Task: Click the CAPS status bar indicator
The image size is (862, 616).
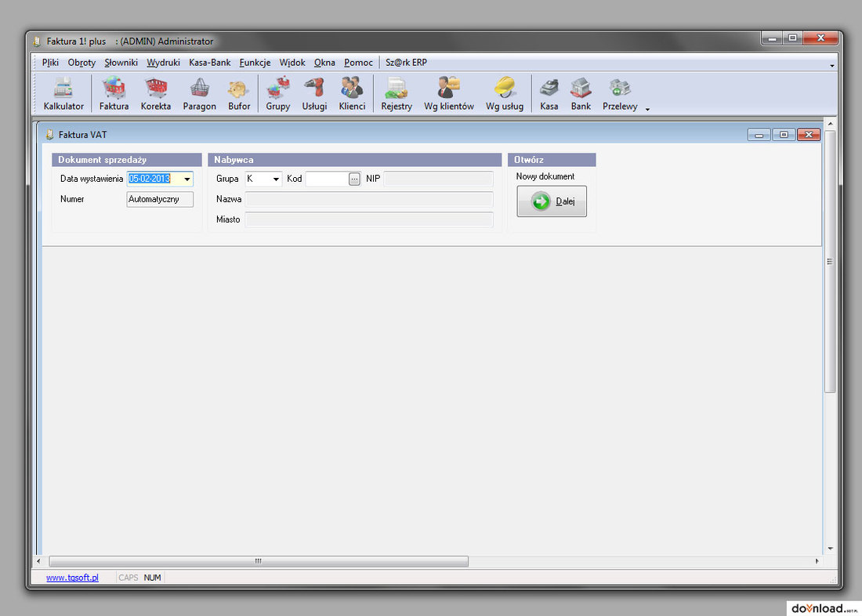Action: pyautogui.click(x=128, y=578)
